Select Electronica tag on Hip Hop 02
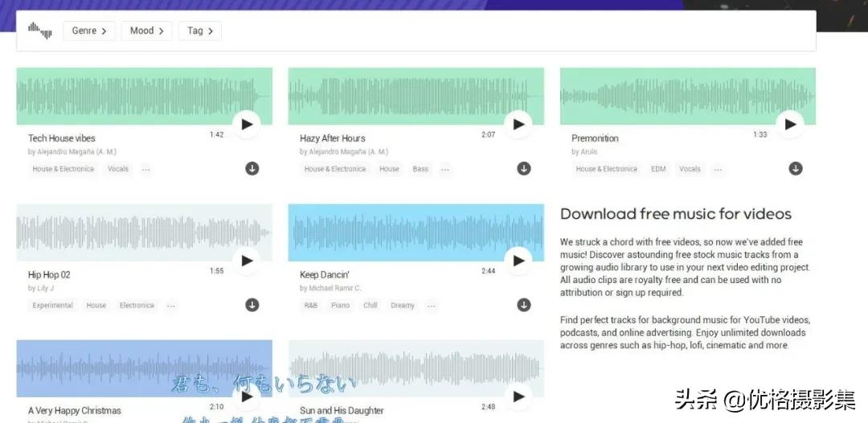The image size is (868, 423). click(x=137, y=306)
